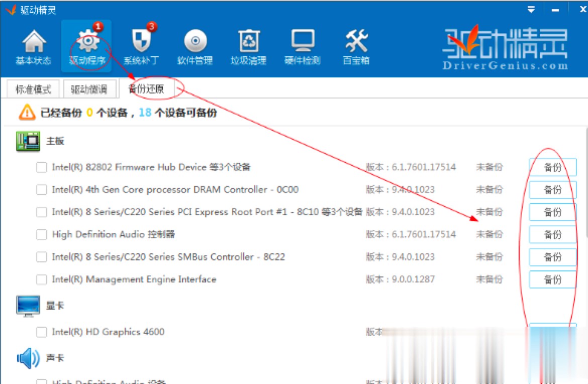Screen dimensions: 588x384
Task: Switch to the 备份还原 tab
Action: [x=146, y=88]
